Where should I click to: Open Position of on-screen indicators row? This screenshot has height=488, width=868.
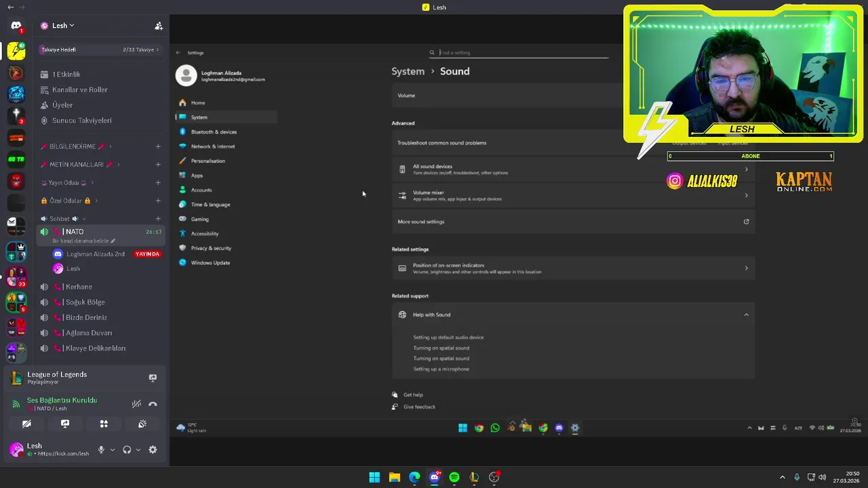573,268
